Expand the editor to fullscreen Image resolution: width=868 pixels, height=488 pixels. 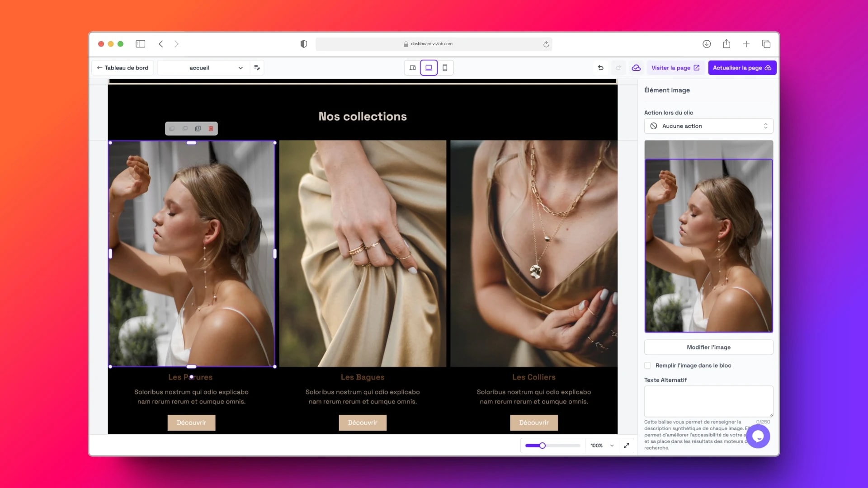627,446
